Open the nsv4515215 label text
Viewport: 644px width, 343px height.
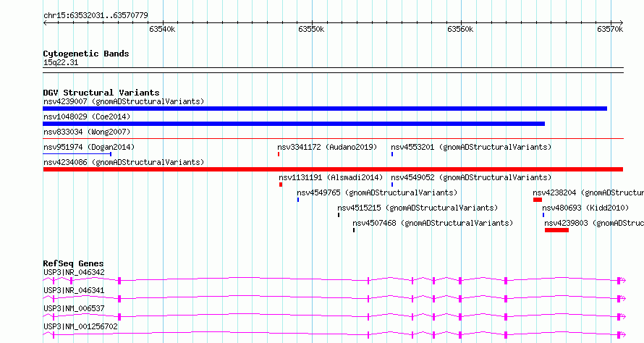(418, 208)
